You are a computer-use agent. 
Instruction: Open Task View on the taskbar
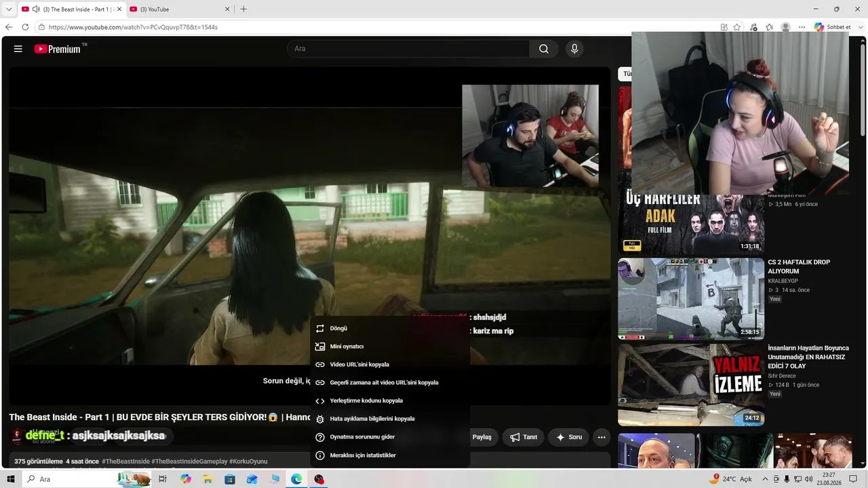tap(163, 479)
